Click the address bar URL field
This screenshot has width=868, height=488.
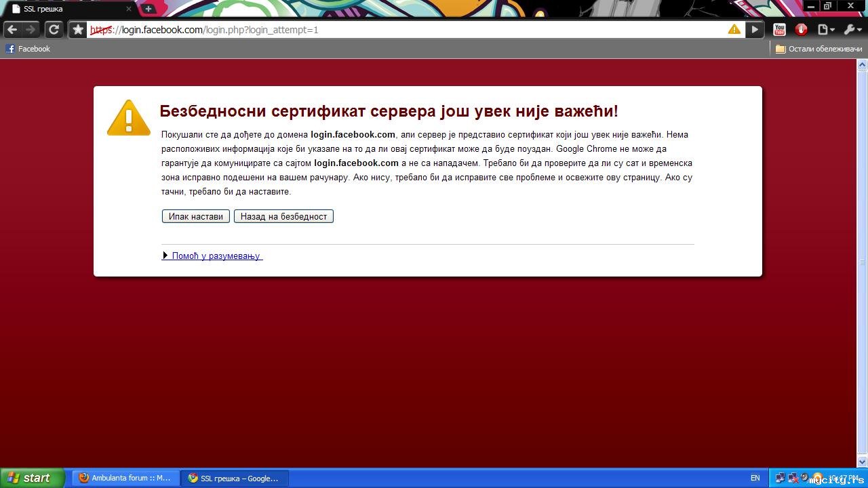tap(407, 30)
